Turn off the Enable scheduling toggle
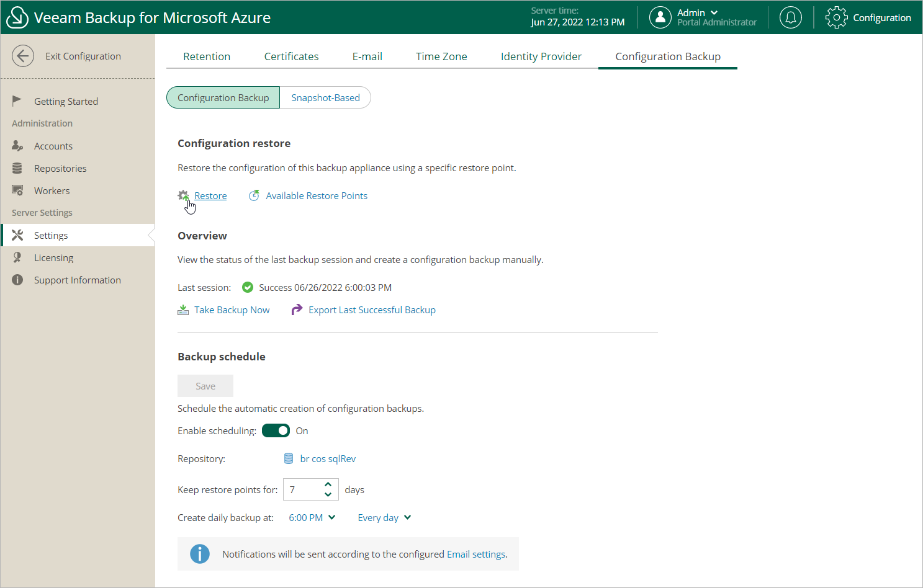The width and height of the screenshot is (923, 588). coord(276,430)
